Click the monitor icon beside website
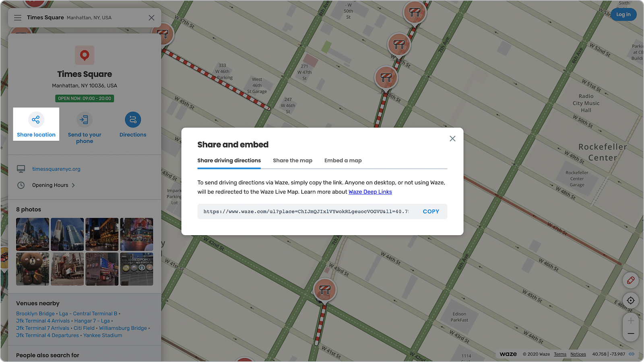 pos(21,169)
